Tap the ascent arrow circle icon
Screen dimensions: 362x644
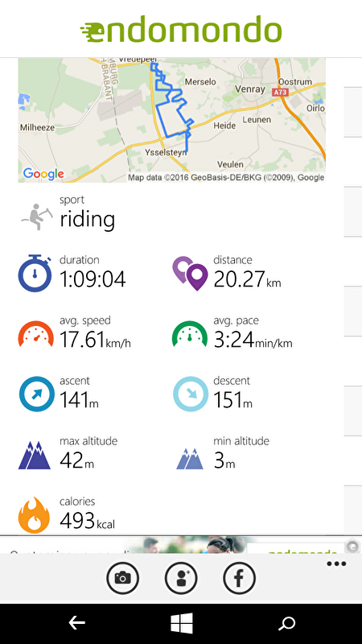(x=37, y=394)
